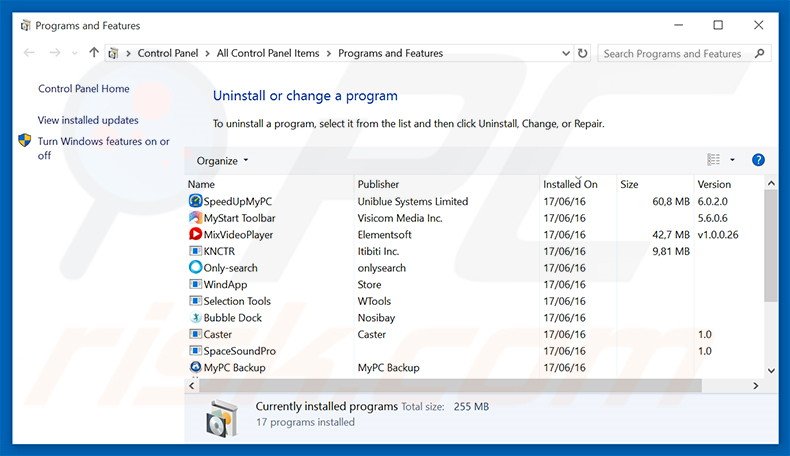Click the Caster program icon
Screen dimensions: 790x456
pos(195,334)
